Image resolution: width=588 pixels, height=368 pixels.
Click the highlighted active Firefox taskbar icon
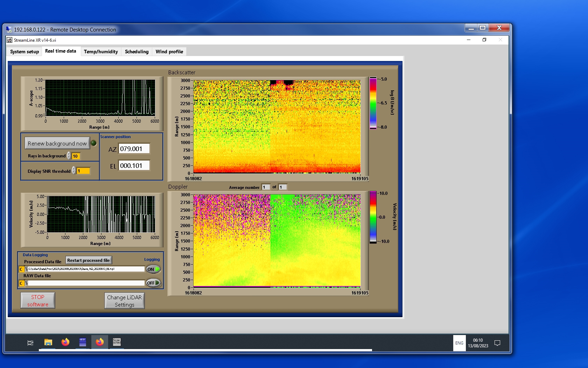(x=100, y=342)
